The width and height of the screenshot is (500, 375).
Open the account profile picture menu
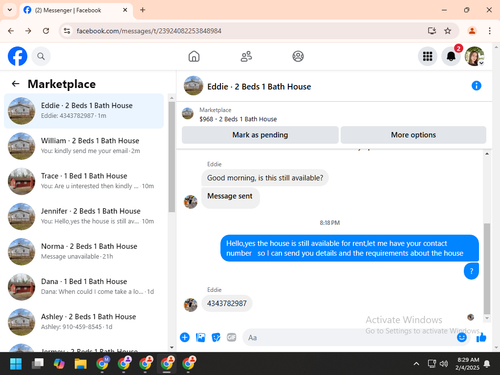(x=474, y=56)
